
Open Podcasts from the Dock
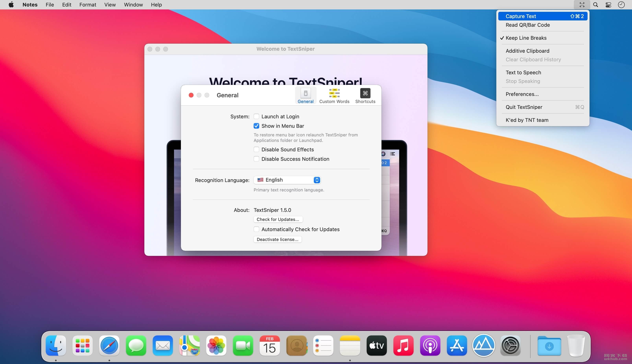(430, 346)
